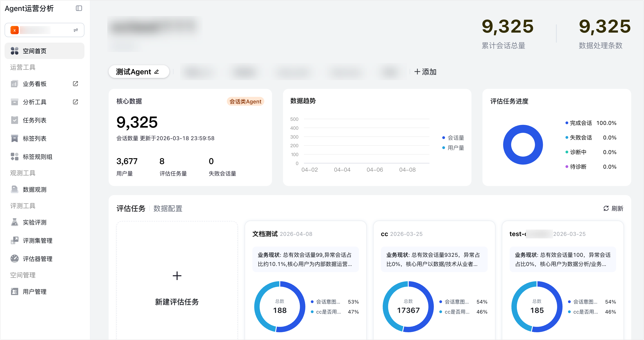Click the 标签规则组 sidebar icon
The image size is (644, 340).
15,157
